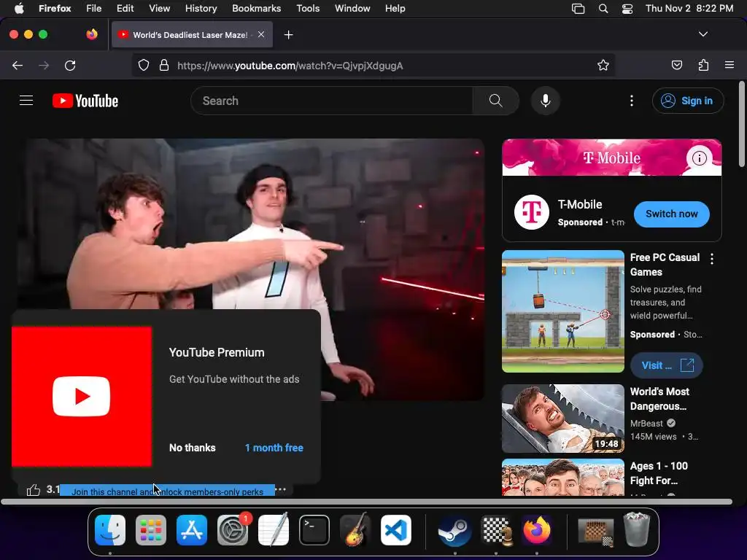Image resolution: width=747 pixels, height=560 pixels.
Task: Open Launchpad from the Dock
Action: pyautogui.click(x=151, y=530)
